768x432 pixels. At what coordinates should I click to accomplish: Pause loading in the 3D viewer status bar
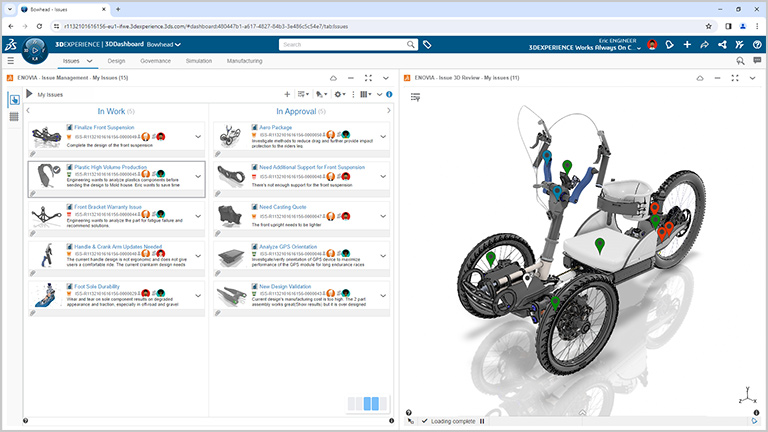pos(481,421)
